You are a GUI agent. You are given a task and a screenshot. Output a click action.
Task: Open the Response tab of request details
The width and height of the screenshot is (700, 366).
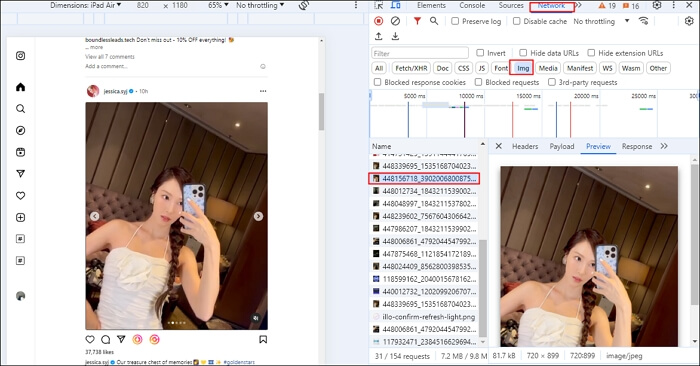(637, 146)
